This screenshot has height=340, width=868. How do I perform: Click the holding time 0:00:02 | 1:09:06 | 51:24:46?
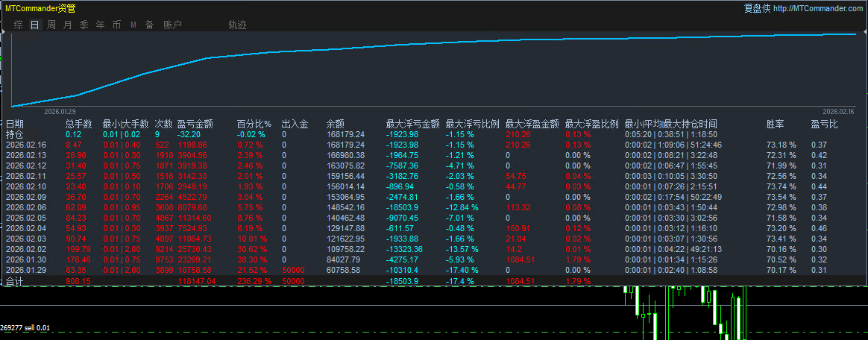click(x=673, y=145)
